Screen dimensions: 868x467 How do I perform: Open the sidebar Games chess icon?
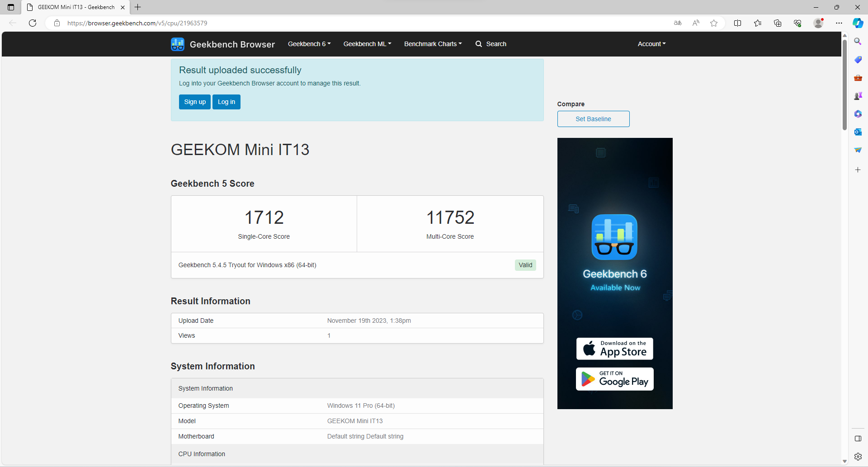point(858,96)
